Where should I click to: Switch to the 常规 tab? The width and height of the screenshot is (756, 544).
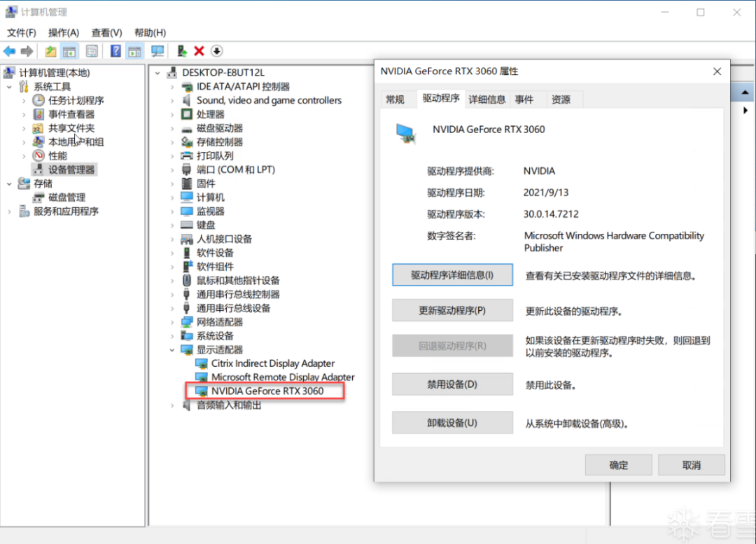[395, 99]
